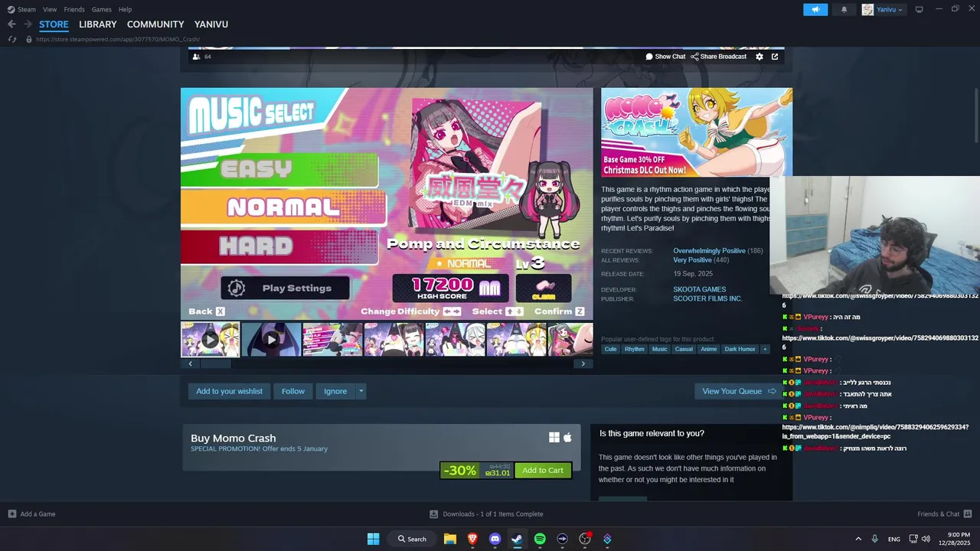Image resolution: width=980 pixels, height=551 pixels.
Task: Click Show Chat on the broadcast
Action: [x=665, y=57]
